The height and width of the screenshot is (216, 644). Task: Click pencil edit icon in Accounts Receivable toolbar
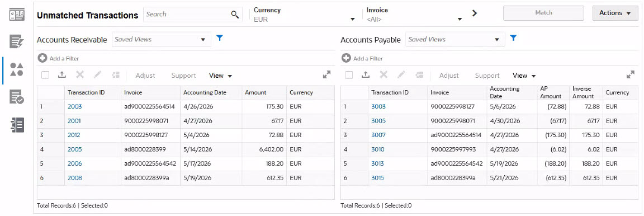[97, 75]
